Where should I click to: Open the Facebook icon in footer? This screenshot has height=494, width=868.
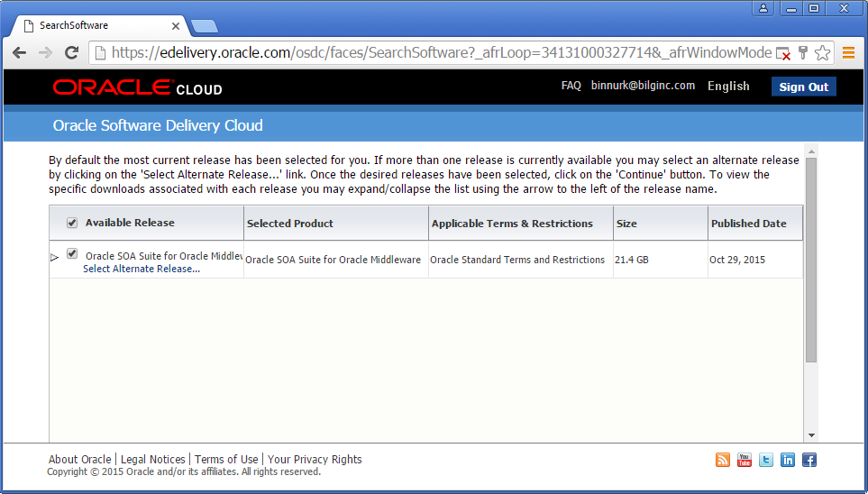coord(809,460)
